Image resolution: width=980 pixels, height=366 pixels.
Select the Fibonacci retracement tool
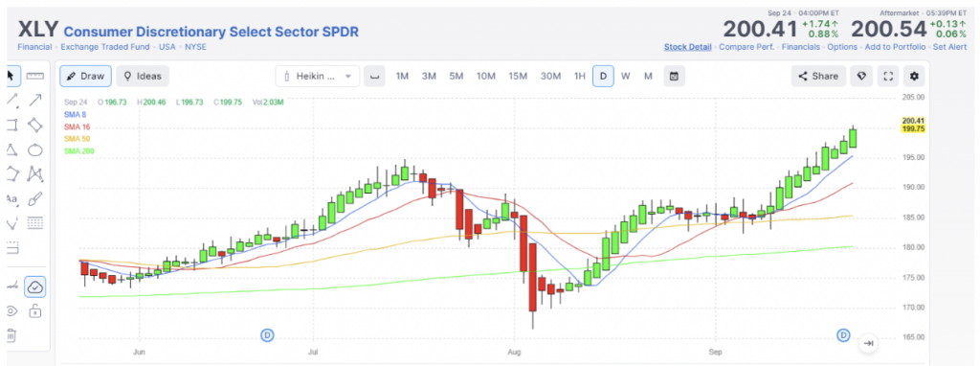(35, 222)
